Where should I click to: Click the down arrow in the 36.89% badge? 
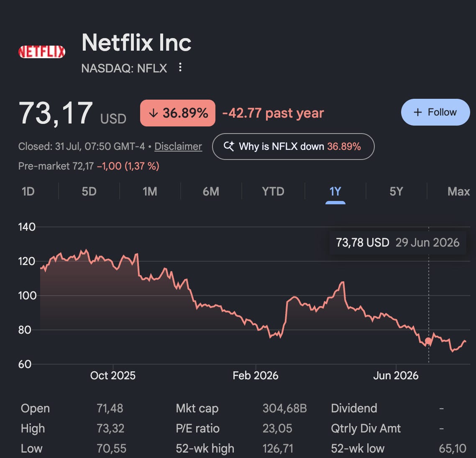[x=154, y=113]
